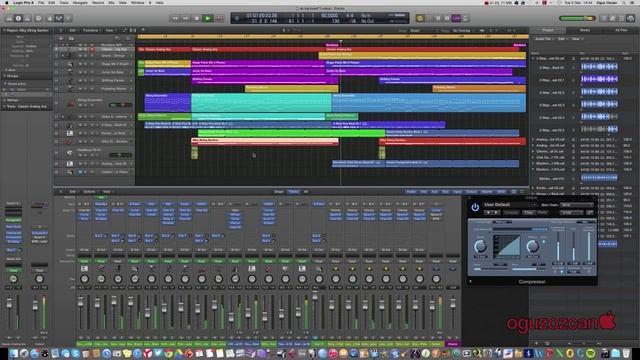This screenshot has width=640, height=360.
Task: Click the Compressor Copy button
Action: click(x=529, y=213)
